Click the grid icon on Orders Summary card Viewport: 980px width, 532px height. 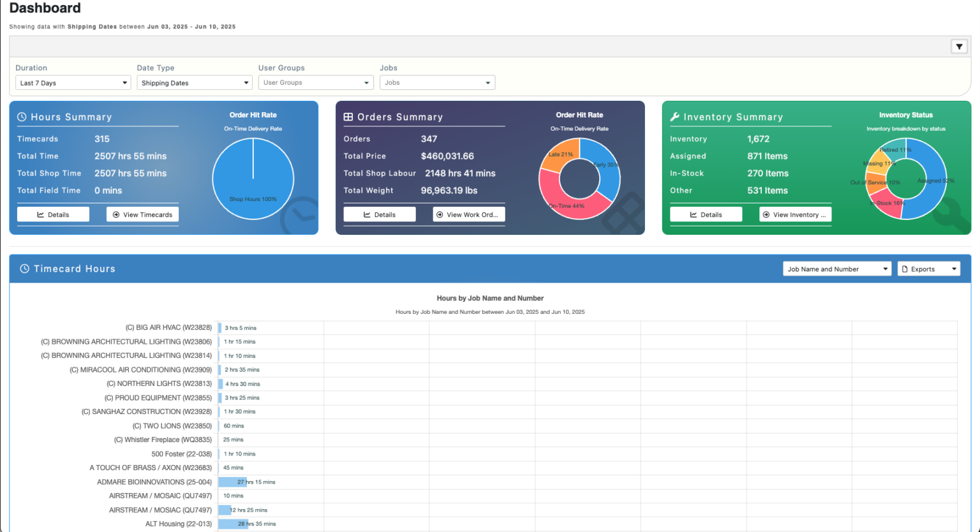pos(348,117)
